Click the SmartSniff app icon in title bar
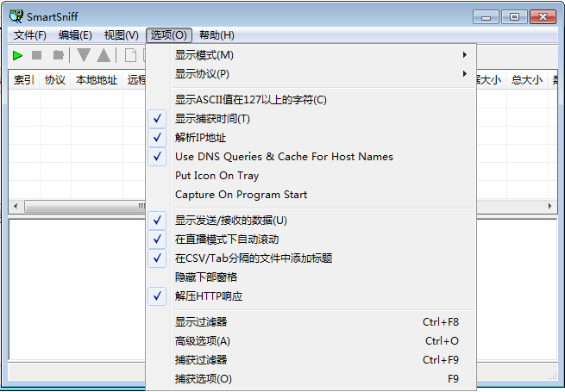This screenshot has width=565, height=392. coord(16,16)
